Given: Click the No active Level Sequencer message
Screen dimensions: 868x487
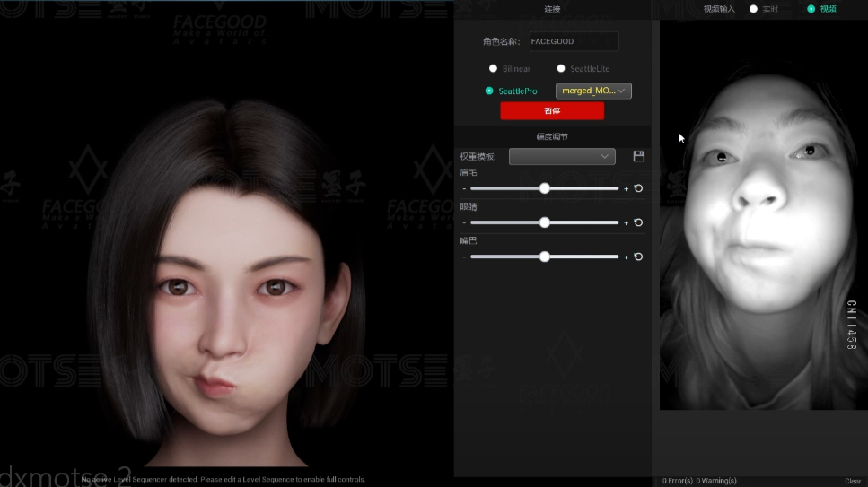Looking at the screenshot, I should 224,479.
